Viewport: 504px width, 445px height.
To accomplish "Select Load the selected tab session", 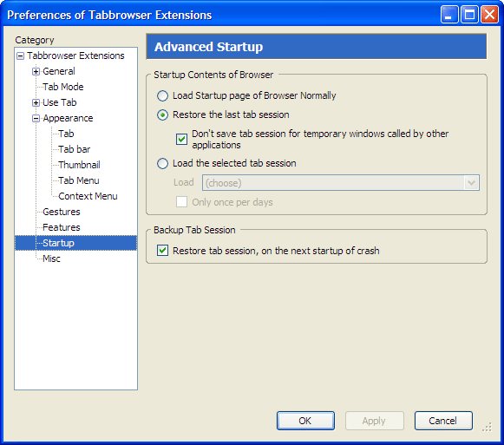I will [x=162, y=163].
